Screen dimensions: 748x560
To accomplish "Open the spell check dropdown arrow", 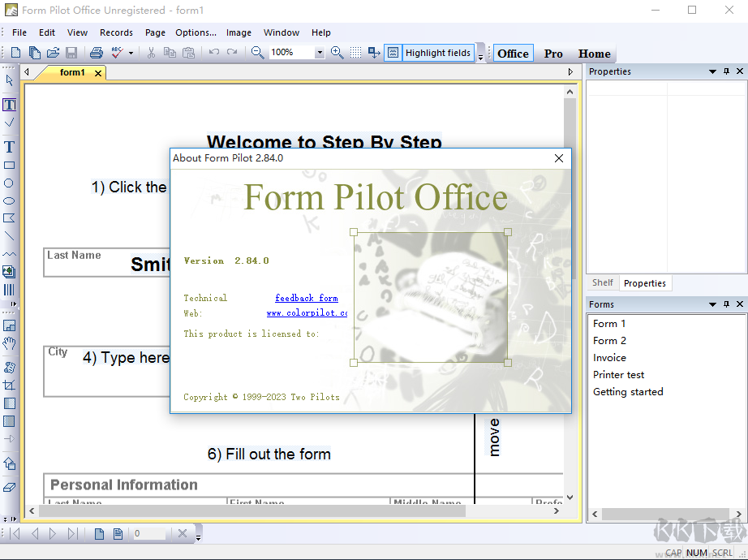I will click(132, 51).
